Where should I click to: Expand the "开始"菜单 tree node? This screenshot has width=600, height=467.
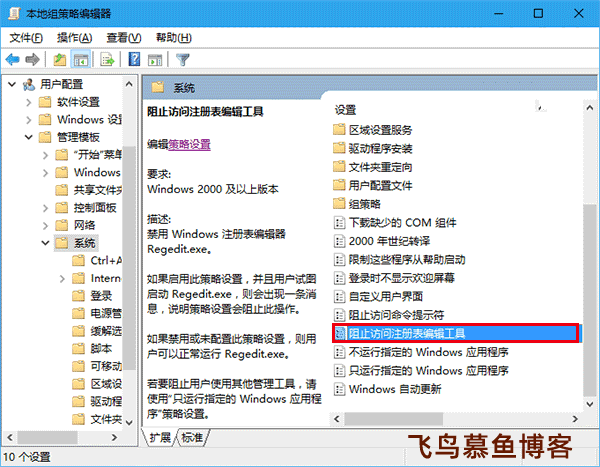pyautogui.click(x=45, y=155)
